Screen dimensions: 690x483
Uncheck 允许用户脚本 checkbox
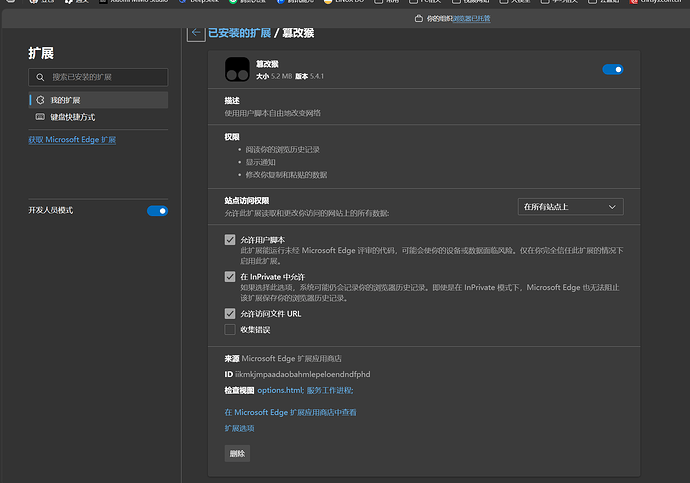pyautogui.click(x=230, y=240)
